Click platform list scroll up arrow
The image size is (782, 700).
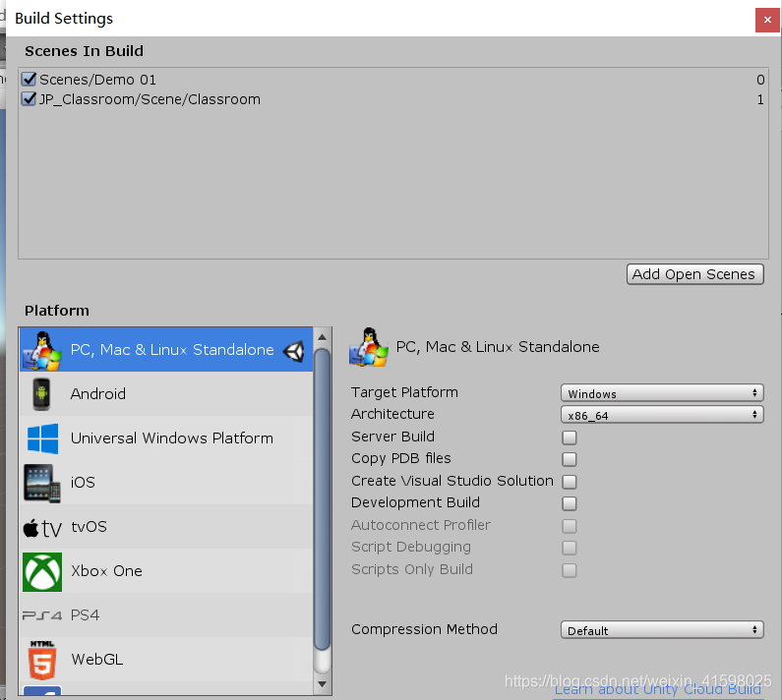coord(323,337)
